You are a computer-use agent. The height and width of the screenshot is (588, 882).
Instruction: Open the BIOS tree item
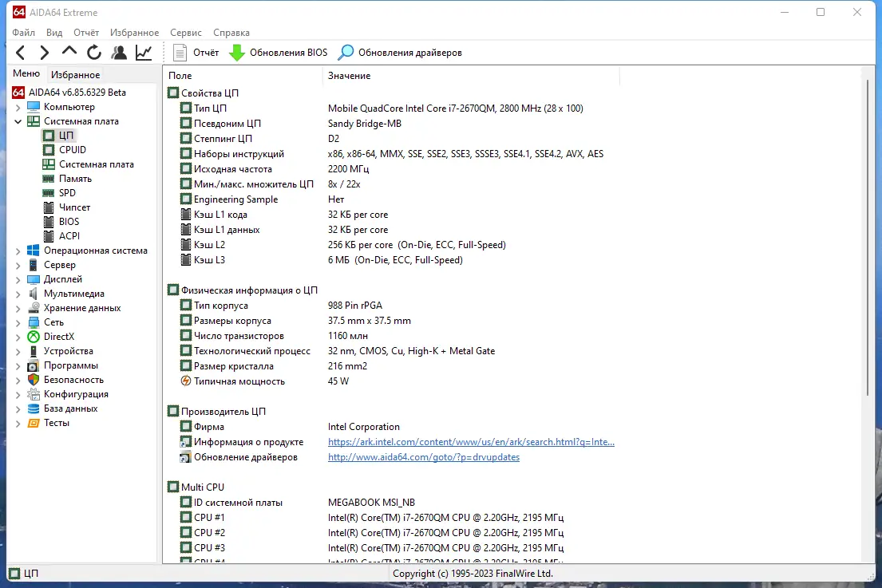(62, 222)
